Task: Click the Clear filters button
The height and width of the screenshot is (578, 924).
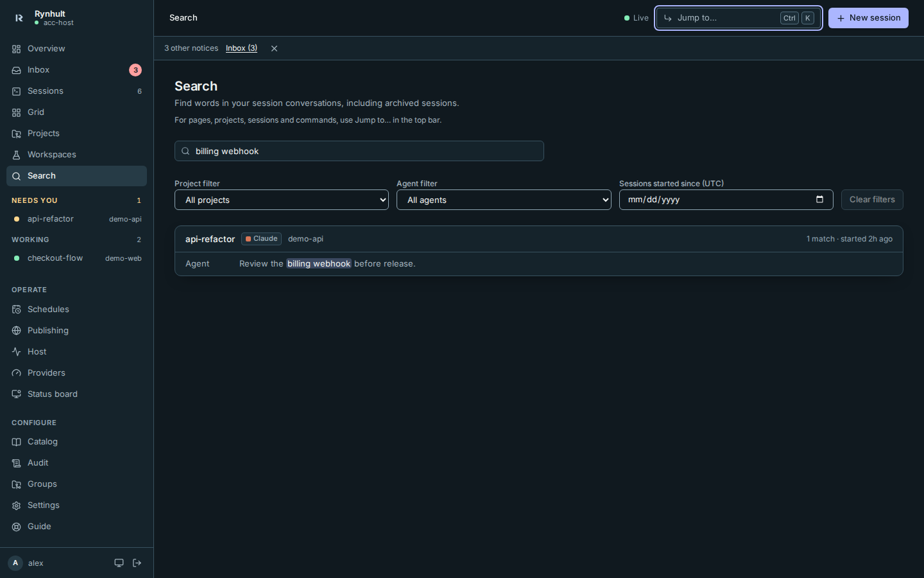Action: 872,200
